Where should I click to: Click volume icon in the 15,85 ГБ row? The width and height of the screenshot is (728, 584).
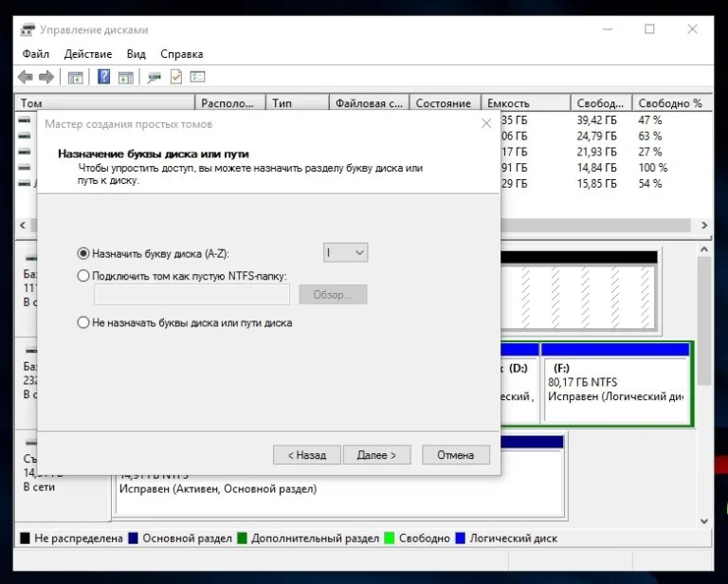[x=25, y=183]
